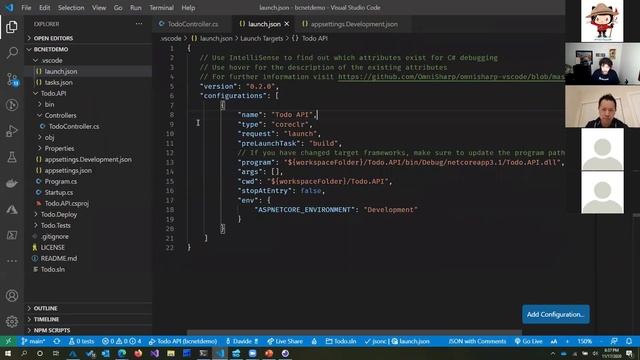Open the Run menu

(136, 8)
